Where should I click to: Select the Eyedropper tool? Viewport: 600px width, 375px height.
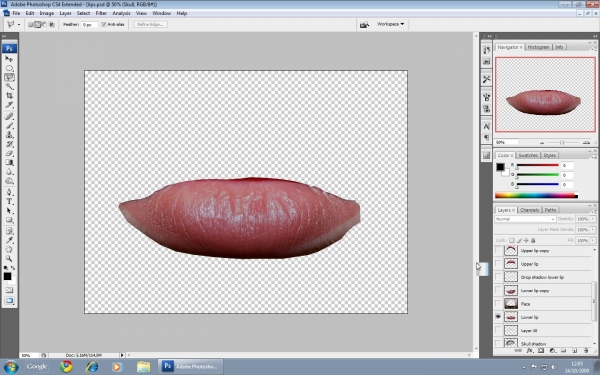tap(9, 240)
